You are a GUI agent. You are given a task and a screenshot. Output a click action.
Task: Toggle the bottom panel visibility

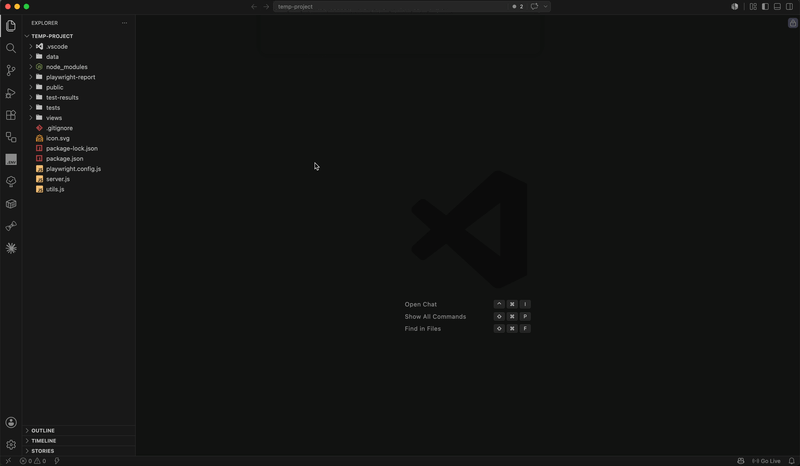(777, 7)
